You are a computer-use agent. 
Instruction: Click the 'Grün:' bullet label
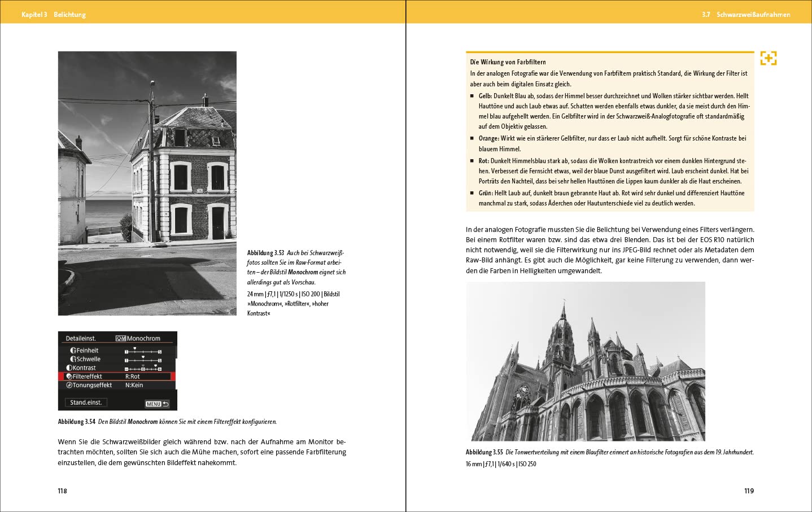[486, 193]
